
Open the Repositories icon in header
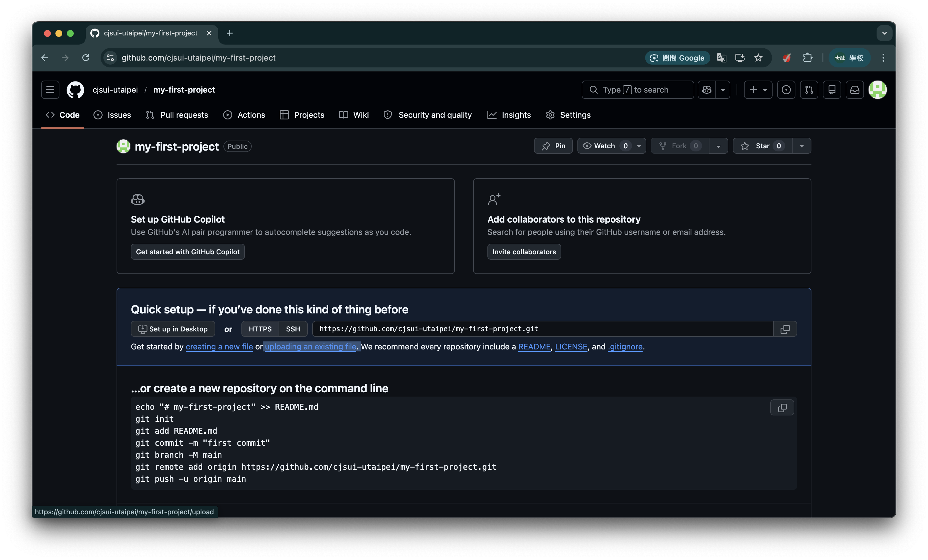click(x=832, y=90)
